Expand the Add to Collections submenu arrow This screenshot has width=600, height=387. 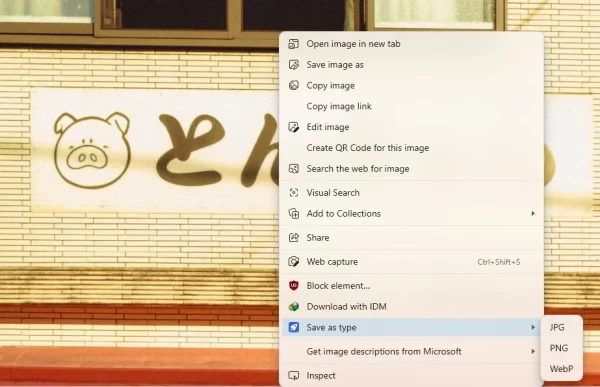pos(533,213)
